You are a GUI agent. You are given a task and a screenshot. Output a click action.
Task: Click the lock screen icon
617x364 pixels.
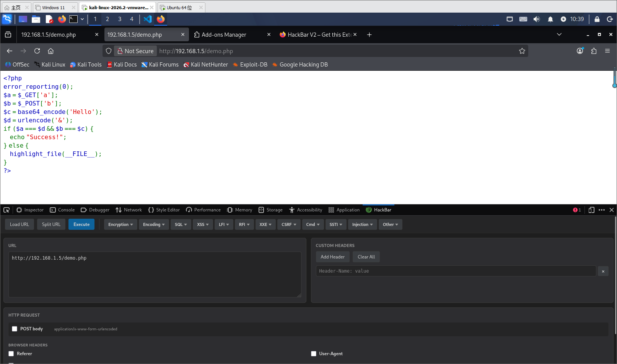[x=597, y=19]
